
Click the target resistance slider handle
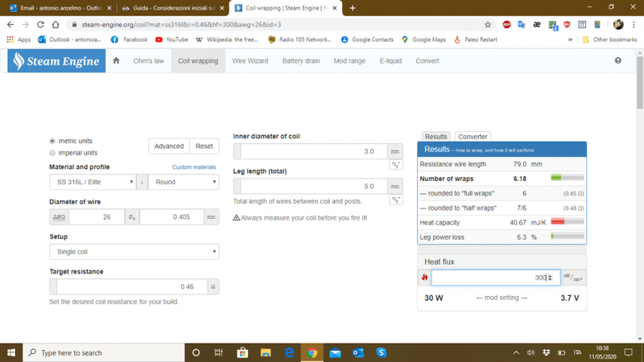pos(53,287)
